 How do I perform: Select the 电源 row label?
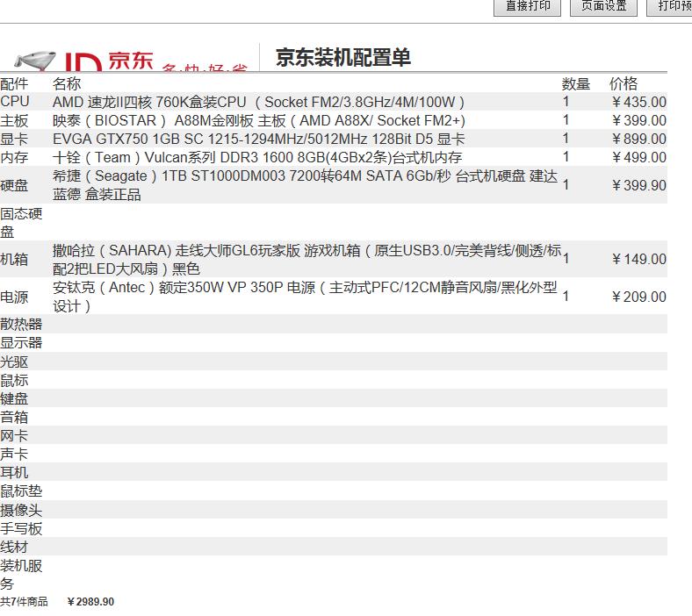[14, 297]
